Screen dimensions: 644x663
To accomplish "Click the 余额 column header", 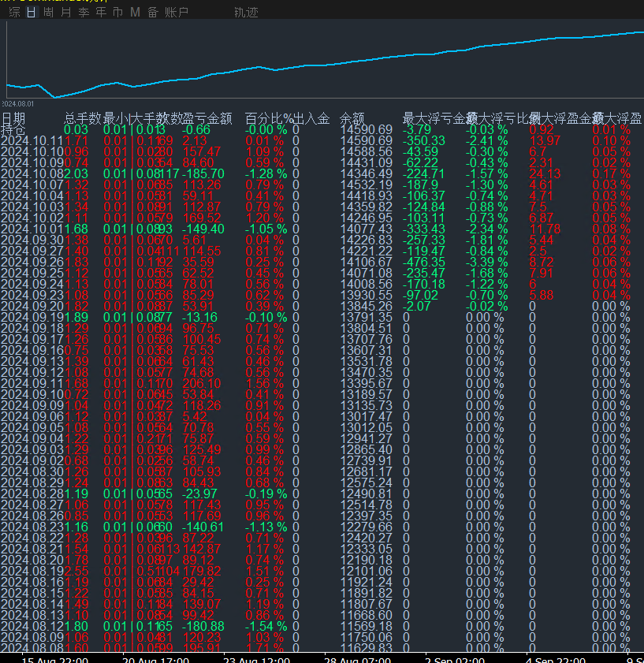I will pos(352,118).
